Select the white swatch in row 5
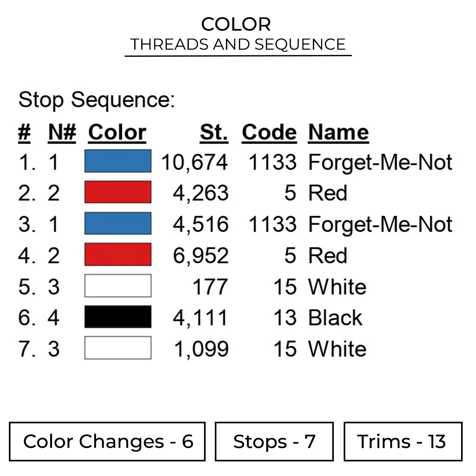This screenshot has width=476, height=476. click(118, 286)
